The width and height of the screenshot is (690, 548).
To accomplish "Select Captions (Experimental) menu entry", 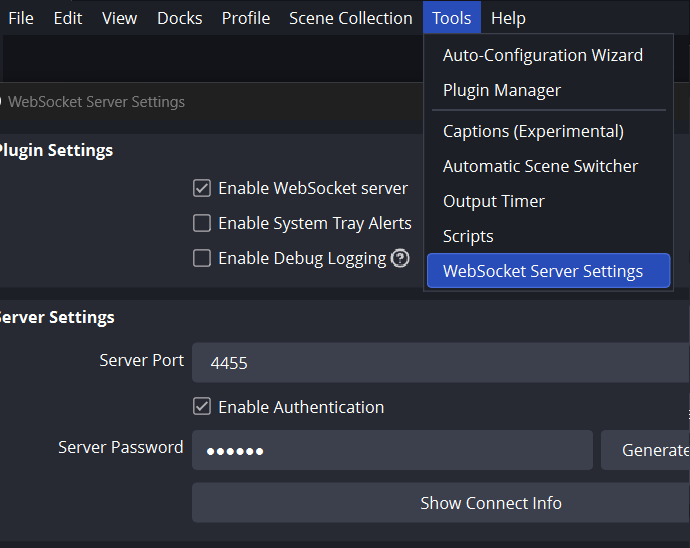I will click(x=548, y=131).
